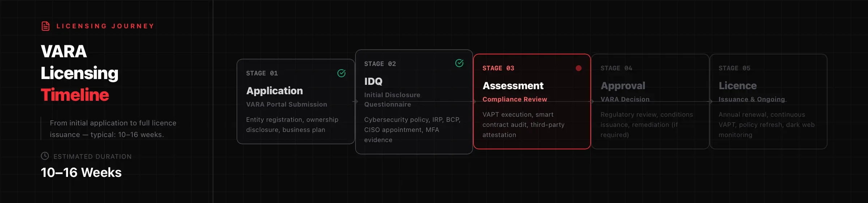Click the 'VAPT execution, smart contract audit' description
Image resolution: width=868 pixels, height=203 pixels.
[523, 125]
